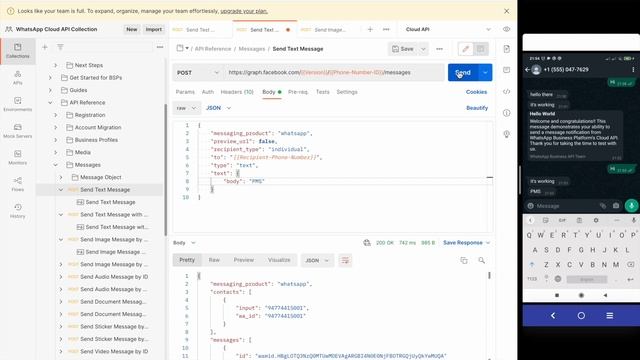Screen dimensions: 640x360
Task: Tap the camera icon in WhatsApp message bar
Action: click(x=616, y=206)
